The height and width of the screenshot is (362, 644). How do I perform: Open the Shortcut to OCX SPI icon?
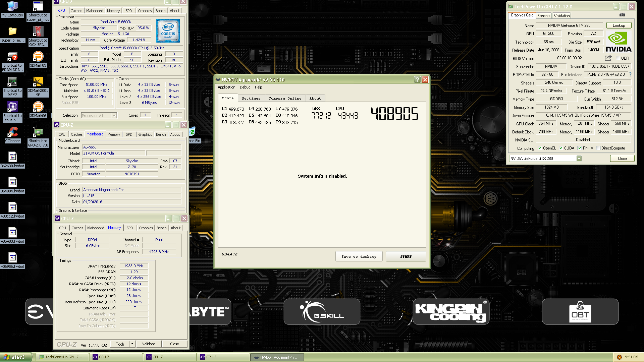click(38, 36)
